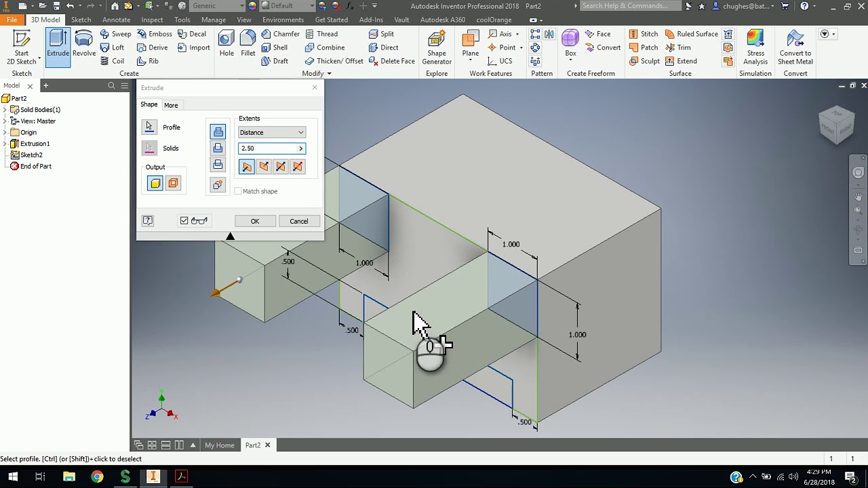Screen dimensions: 868x488
Task: Select the Solids selector in Extrude dialog
Action: (149, 148)
